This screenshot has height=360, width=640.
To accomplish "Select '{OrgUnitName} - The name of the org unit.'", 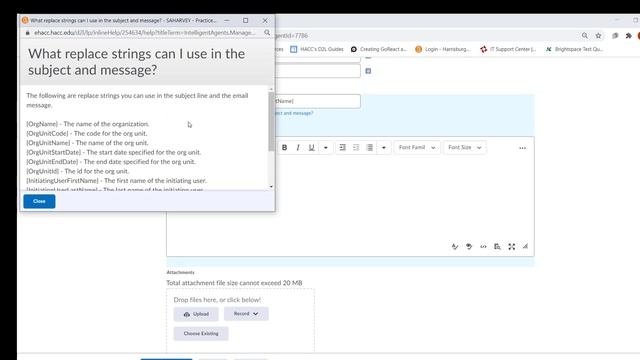I will [x=87, y=143].
